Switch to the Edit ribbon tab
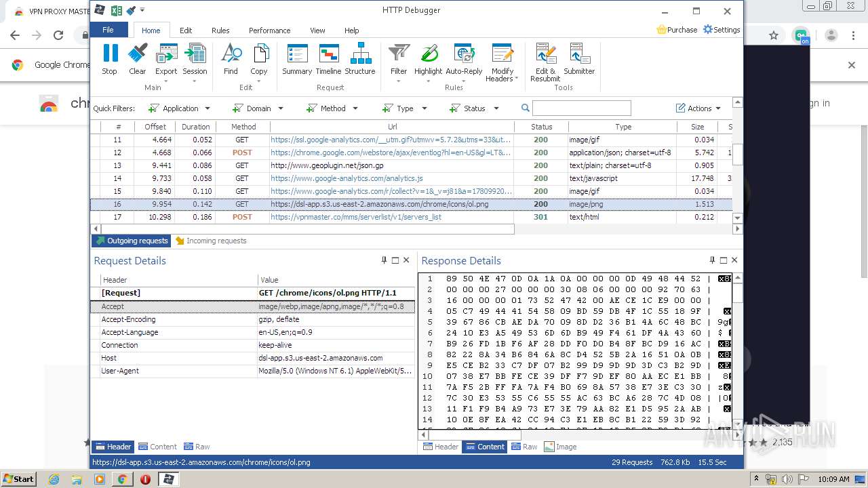The image size is (868, 488). click(186, 30)
